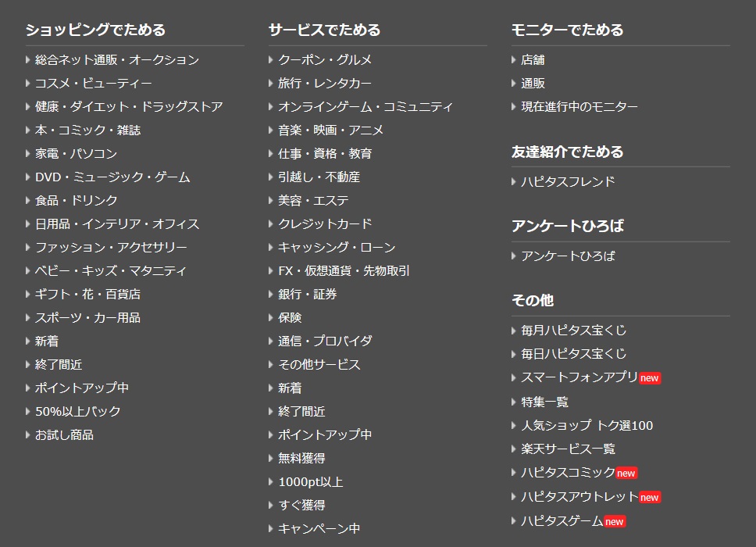Go to 健康・ダイエット・ドラッグストア
The image size is (756, 547).
click(129, 106)
